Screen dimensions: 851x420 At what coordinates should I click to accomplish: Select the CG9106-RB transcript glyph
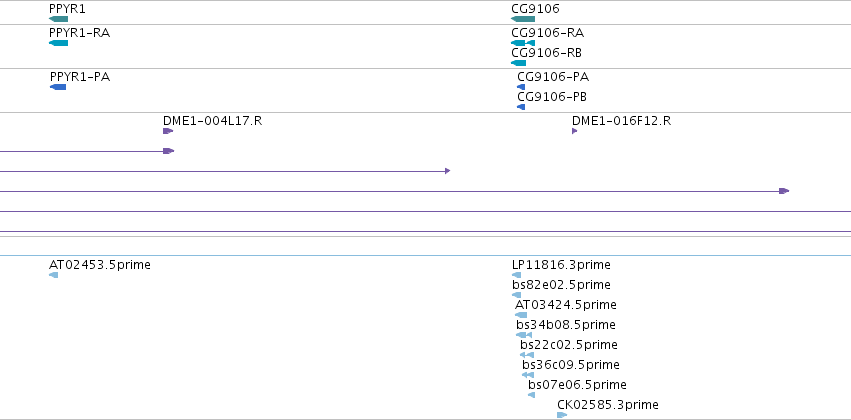point(518,63)
